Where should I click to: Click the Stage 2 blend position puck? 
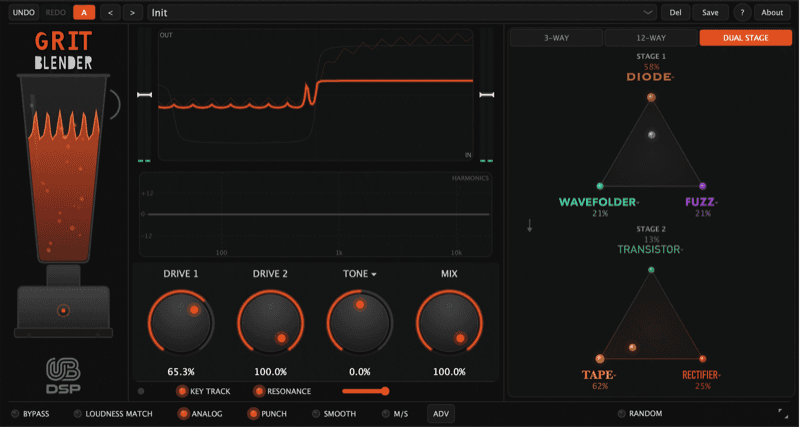[633, 347]
